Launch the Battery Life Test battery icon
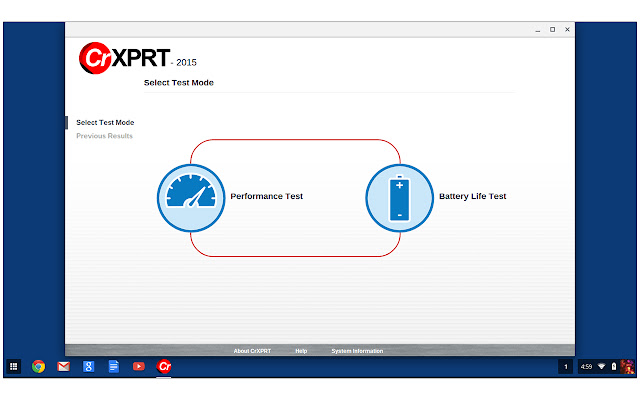This screenshot has height=400, width=640. [400, 198]
